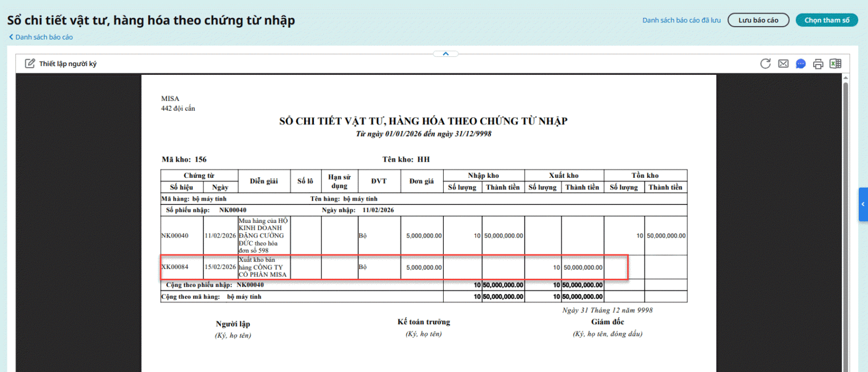Open Thiết lập người ký signer settings
868x372 pixels.
[61, 63]
